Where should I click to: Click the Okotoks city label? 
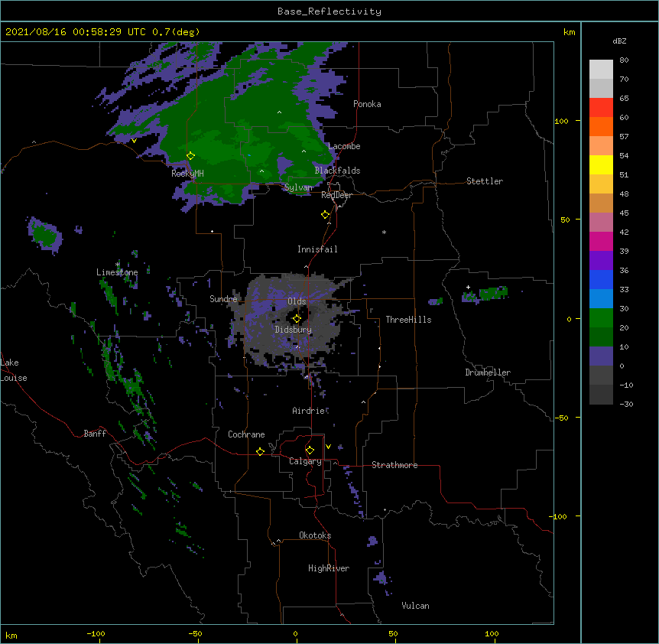[x=315, y=535]
